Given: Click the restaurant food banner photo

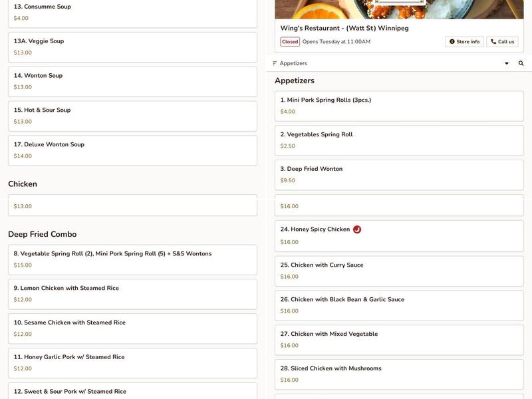Looking at the screenshot, I should pyautogui.click(x=399, y=9).
